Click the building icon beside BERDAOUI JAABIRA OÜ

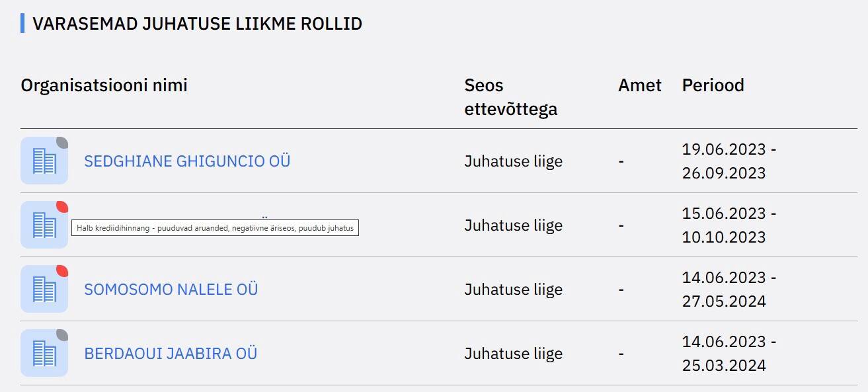[44, 354]
